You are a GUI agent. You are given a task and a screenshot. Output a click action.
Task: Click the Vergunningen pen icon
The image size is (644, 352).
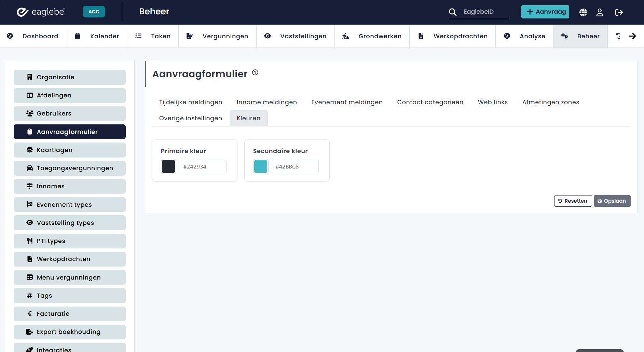(190, 36)
